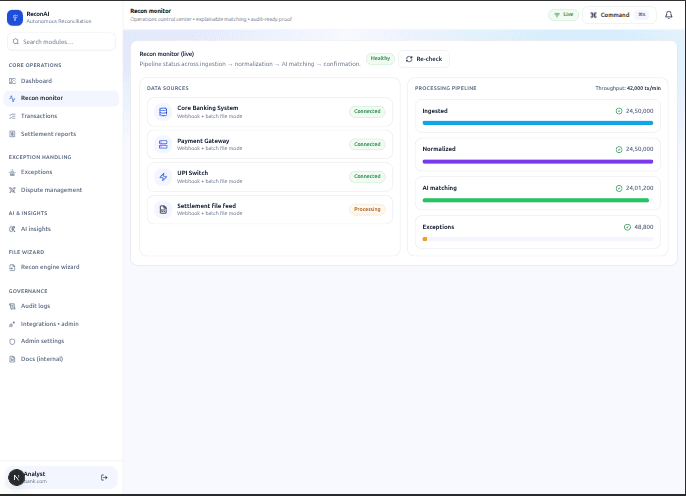The width and height of the screenshot is (686, 496).
Task: Click the UPI Switch lightning icon
Action: (163, 177)
